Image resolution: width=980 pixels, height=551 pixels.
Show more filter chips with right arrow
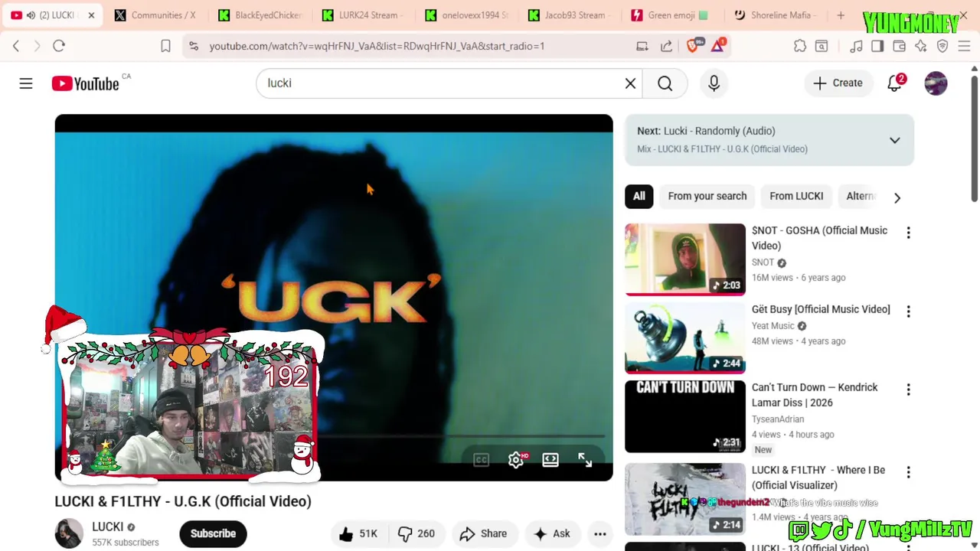pos(897,197)
